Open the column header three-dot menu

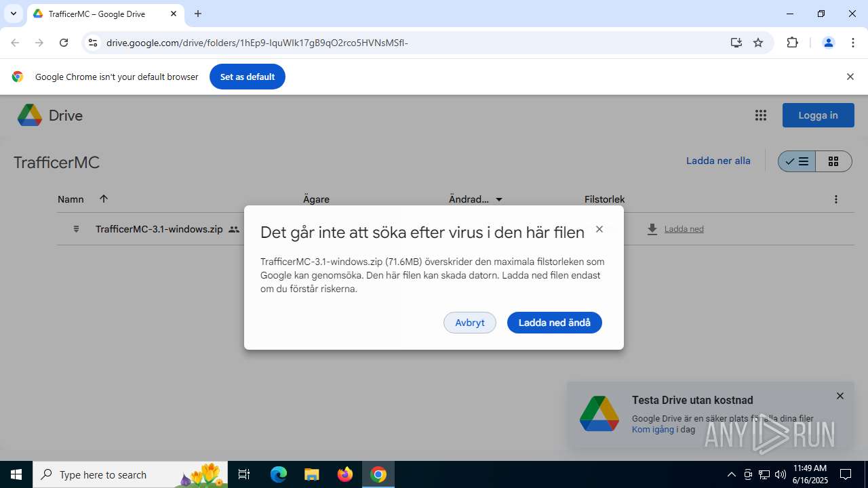836,199
